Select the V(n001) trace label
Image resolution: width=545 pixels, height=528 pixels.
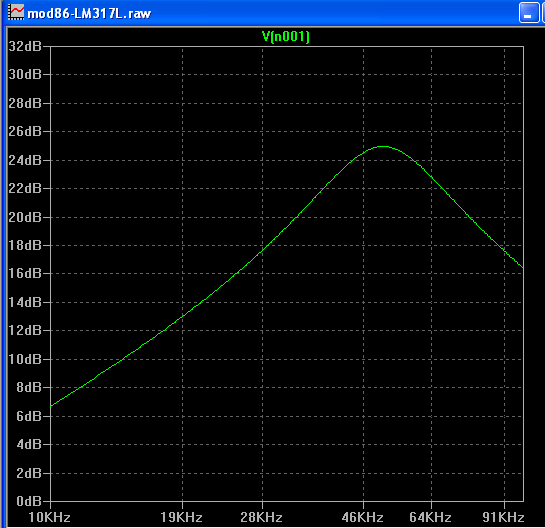[286, 36]
